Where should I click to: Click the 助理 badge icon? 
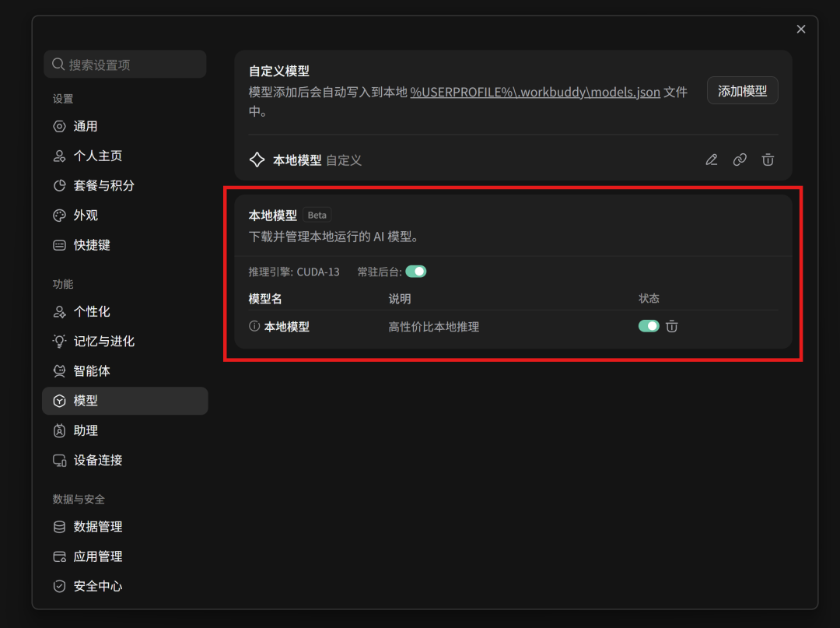tap(59, 430)
